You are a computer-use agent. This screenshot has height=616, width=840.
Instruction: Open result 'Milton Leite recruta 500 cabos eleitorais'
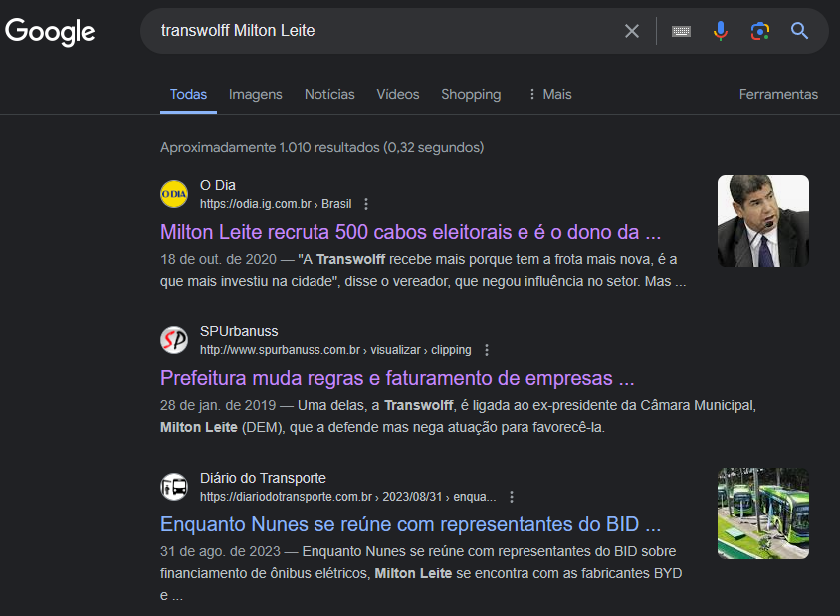coord(410,232)
